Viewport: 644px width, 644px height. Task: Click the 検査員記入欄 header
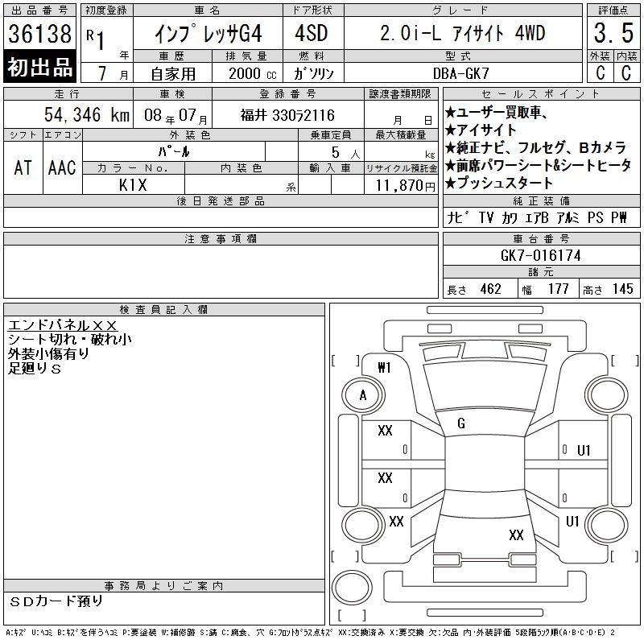[164, 309]
